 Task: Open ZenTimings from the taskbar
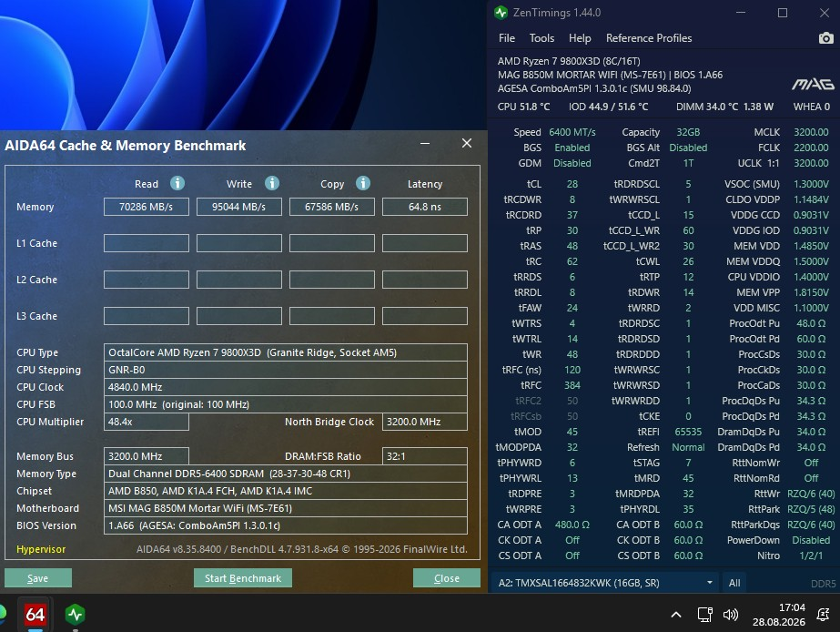(75, 614)
